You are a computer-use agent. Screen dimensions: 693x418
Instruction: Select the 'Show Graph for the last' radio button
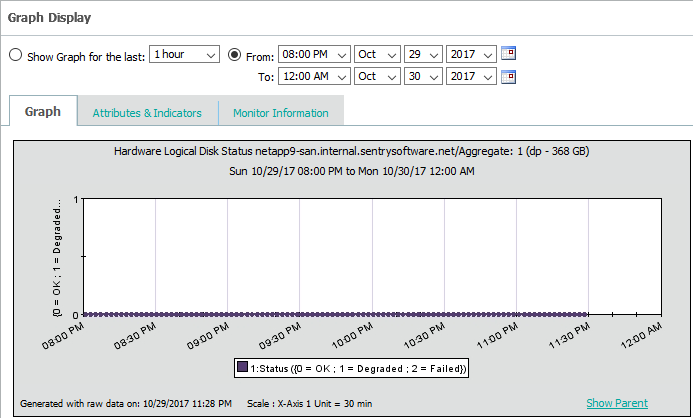[15, 54]
